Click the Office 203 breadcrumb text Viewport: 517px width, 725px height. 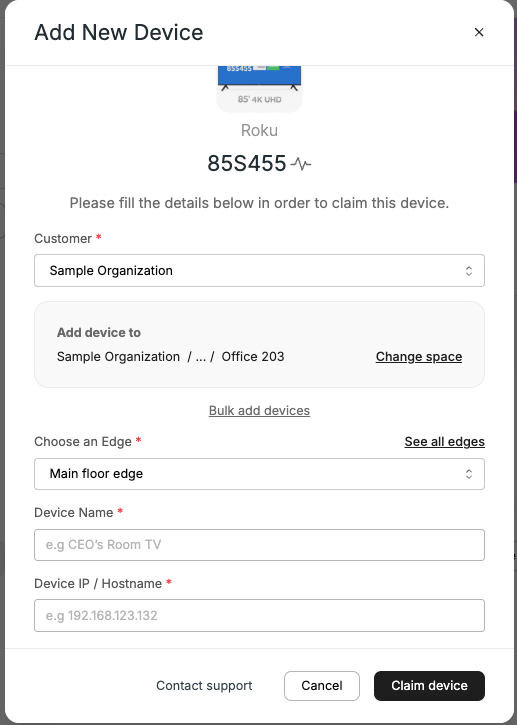[x=253, y=356]
